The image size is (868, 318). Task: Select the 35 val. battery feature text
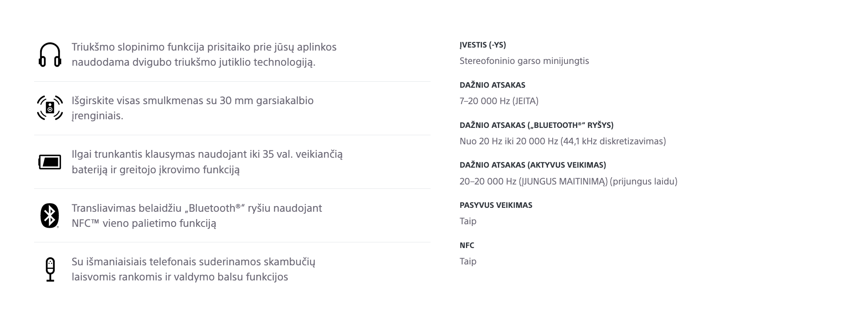(x=207, y=162)
